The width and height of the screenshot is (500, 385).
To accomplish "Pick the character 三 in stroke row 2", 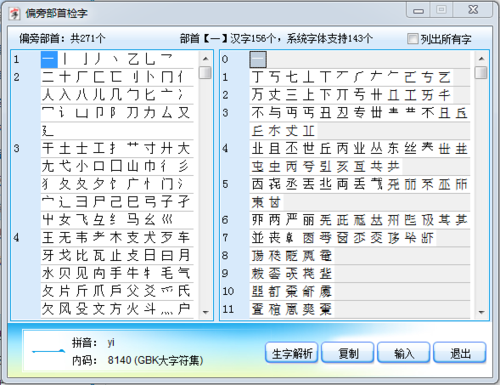I will point(292,95).
